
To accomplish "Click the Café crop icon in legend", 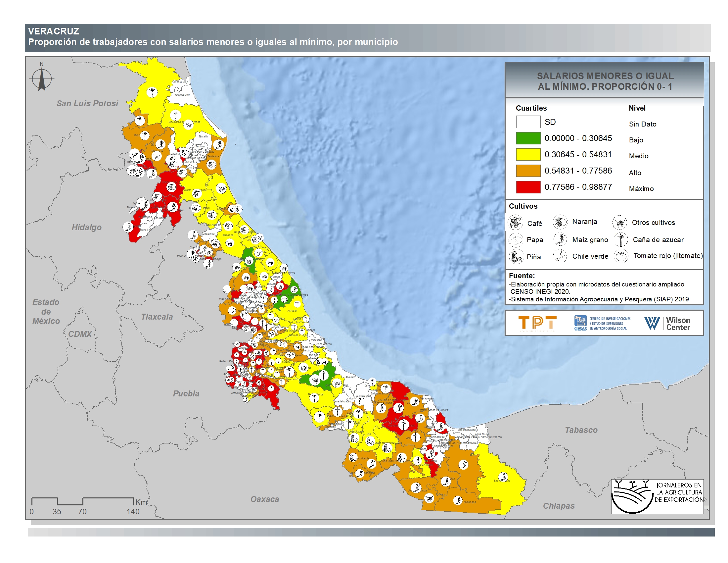I will coord(515,223).
